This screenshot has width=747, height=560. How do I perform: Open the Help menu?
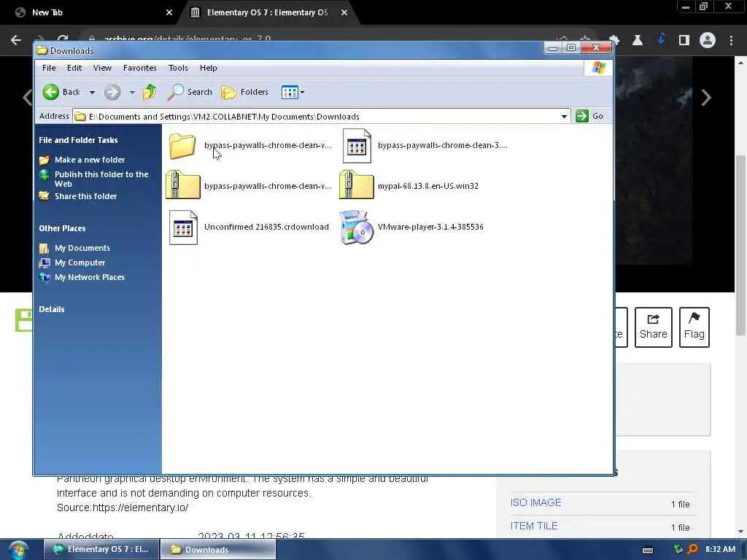(208, 68)
